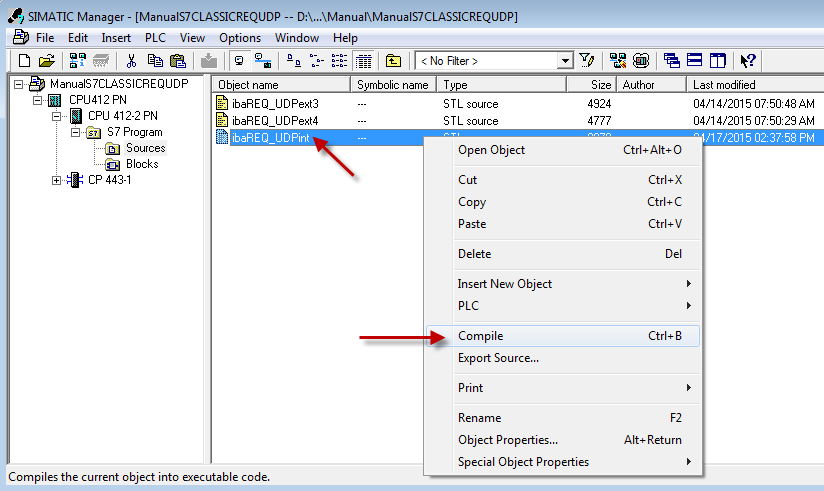Screen dimensions: 824x491
Task: Select ibaREQ_UDPint source file
Action: (x=270, y=138)
